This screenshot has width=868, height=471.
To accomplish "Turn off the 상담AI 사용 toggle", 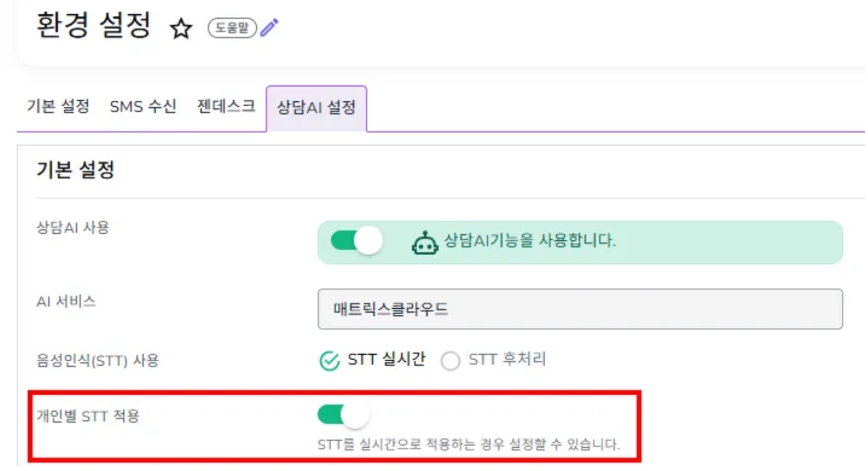I will [356, 242].
